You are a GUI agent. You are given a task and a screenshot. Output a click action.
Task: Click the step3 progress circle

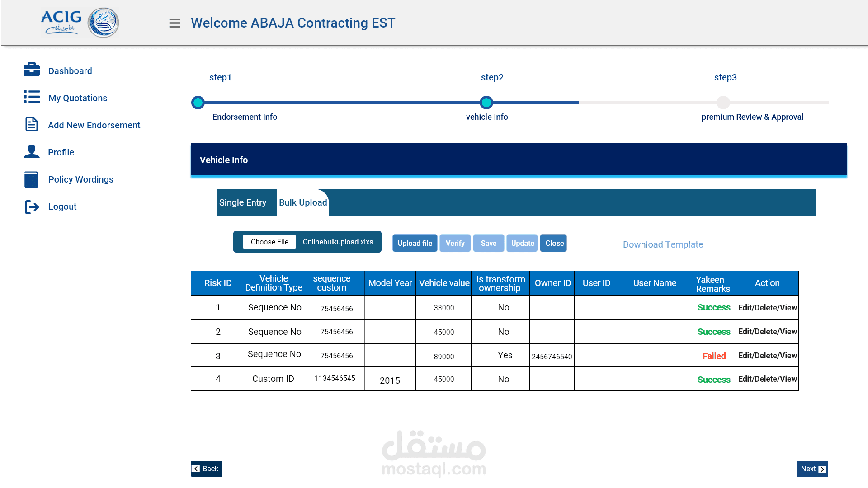723,103
